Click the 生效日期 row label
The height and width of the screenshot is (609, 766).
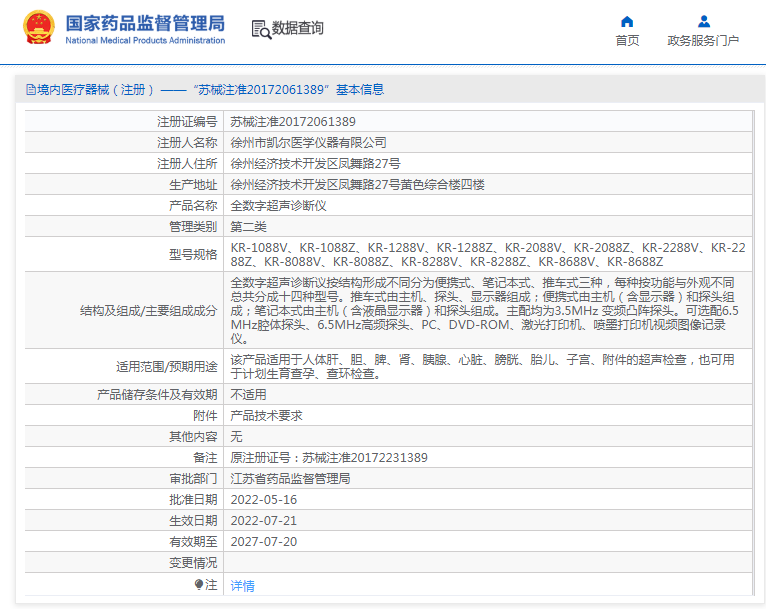[x=193, y=521]
